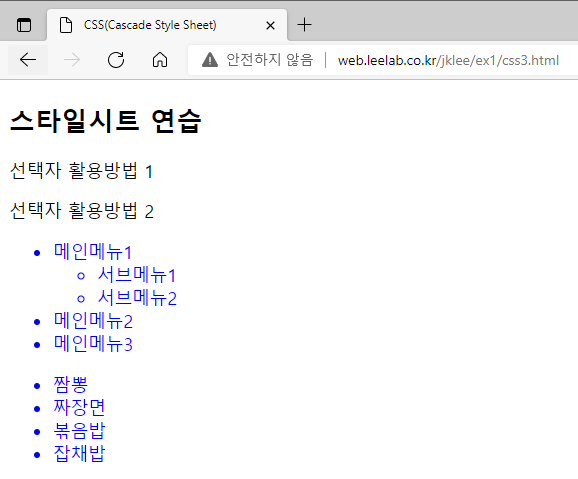Viewport: 578px width, 479px height.
Task: Close the CSS(Cascade Style Sheet) tab
Action: pyautogui.click(x=270, y=25)
